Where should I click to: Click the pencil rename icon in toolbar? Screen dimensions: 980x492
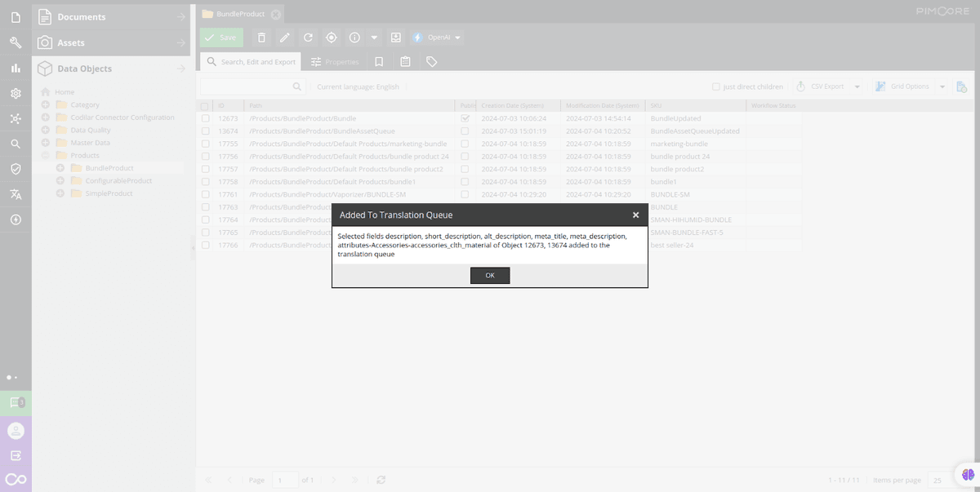coord(284,38)
